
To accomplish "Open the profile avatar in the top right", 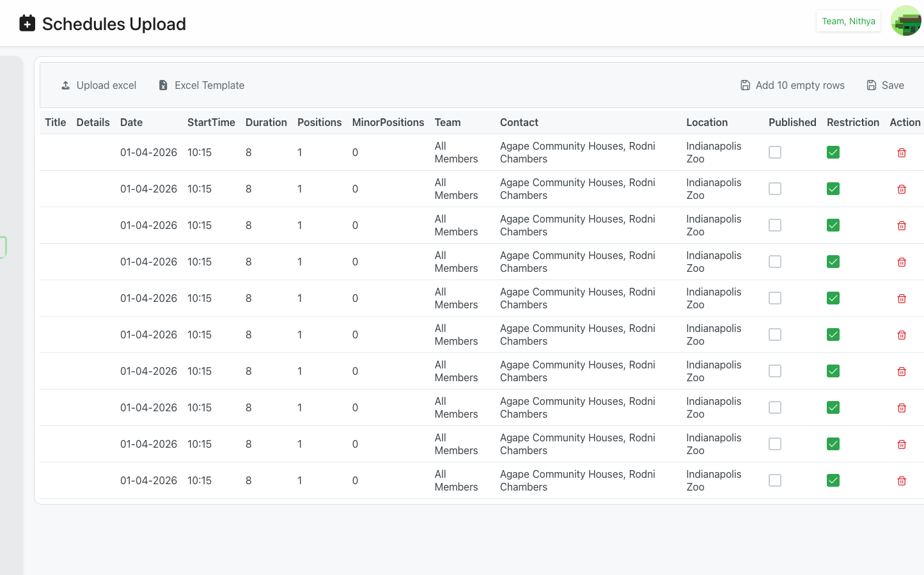I will click(906, 20).
